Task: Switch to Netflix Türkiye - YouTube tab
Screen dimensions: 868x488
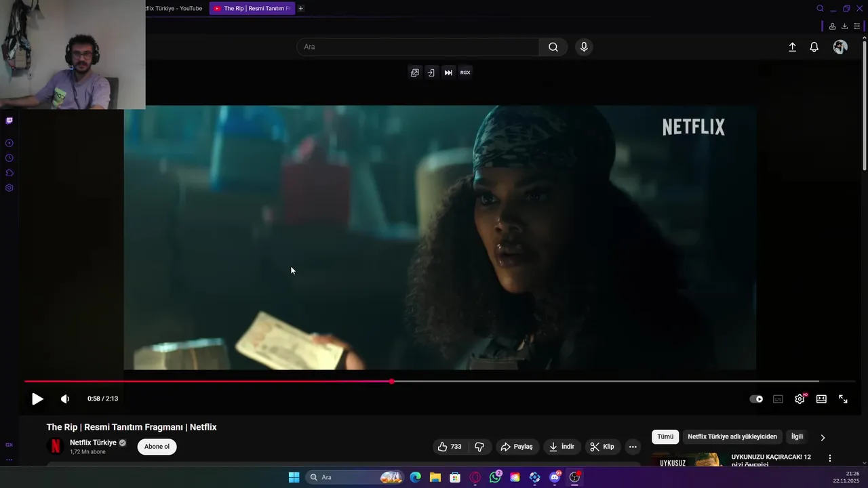Action: pos(174,8)
